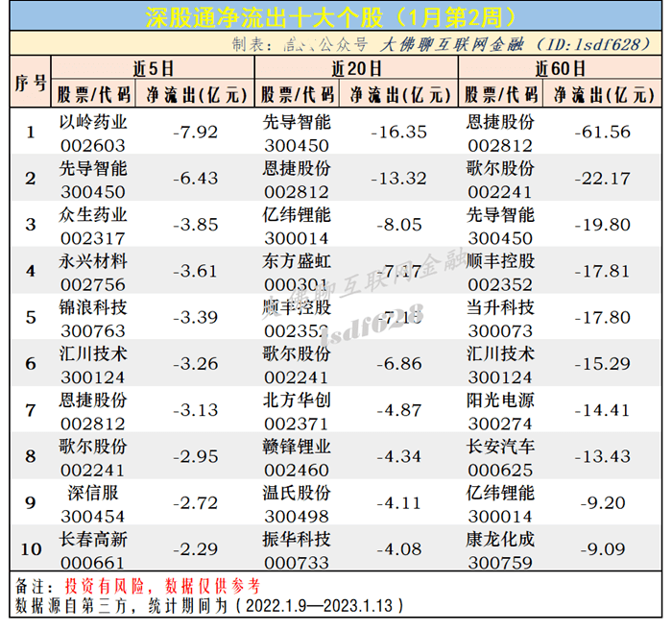672x631 pixels.
Task: Click the -61.56 value in 近60日
Action: coord(603,132)
